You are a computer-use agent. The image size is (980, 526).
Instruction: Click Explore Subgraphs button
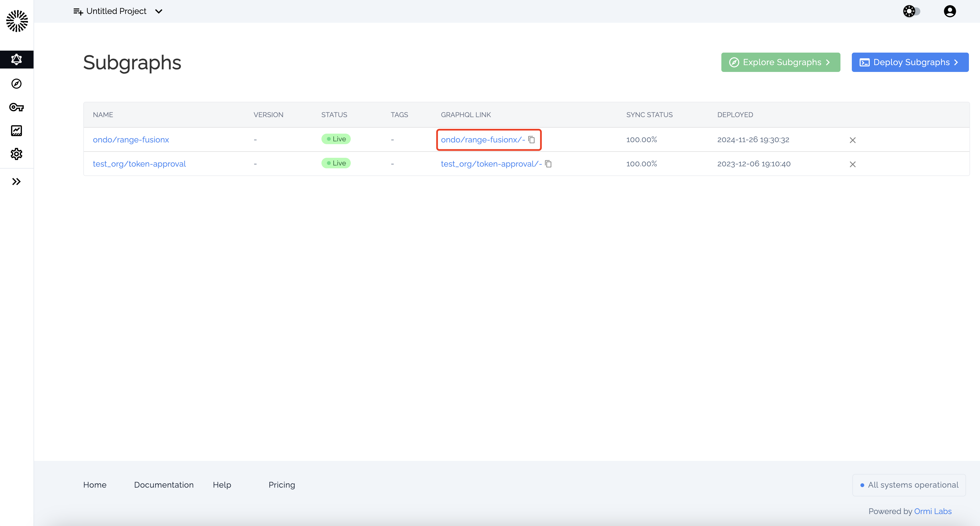(781, 62)
